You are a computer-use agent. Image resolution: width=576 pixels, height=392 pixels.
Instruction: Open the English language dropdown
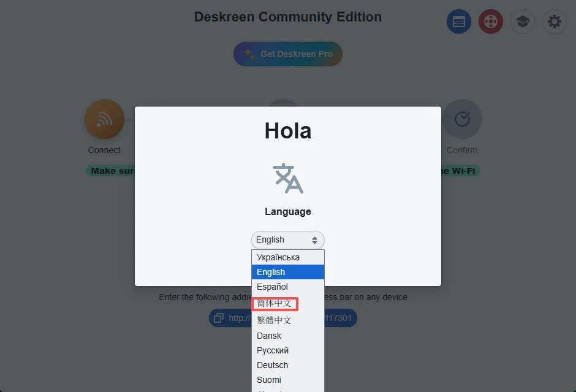287,240
